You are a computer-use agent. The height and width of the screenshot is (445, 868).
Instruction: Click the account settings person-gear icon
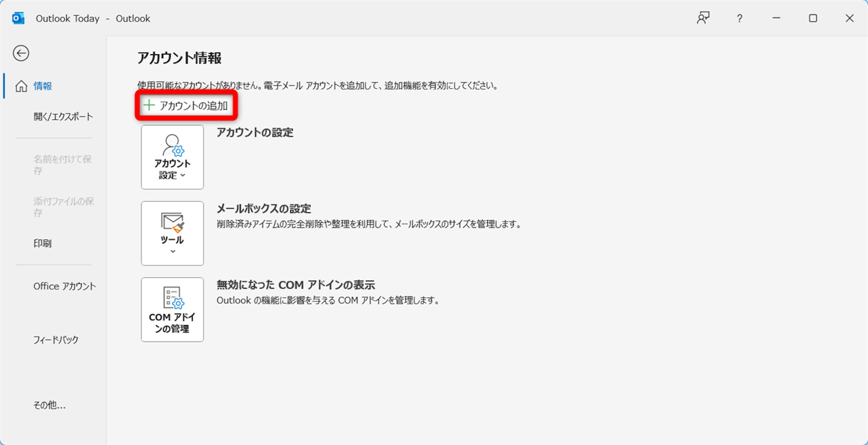[173, 145]
